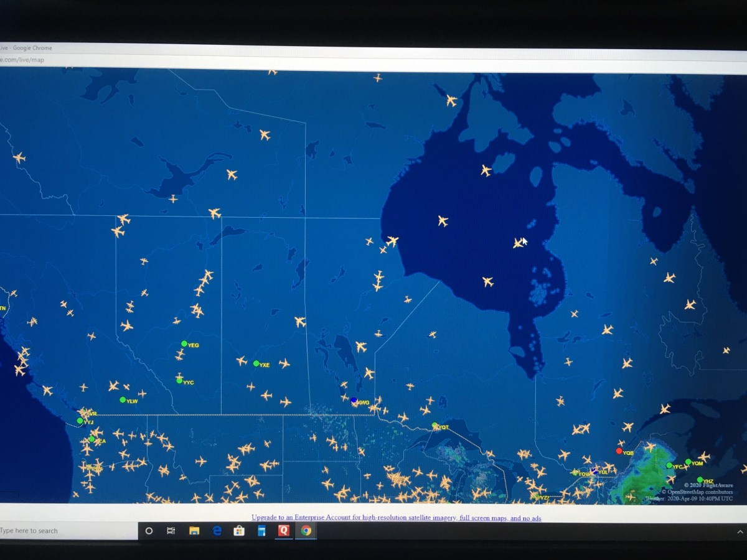This screenshot has height=560, width=747.
Task: Click the YXE airport marker
Action: pos(256,363)
